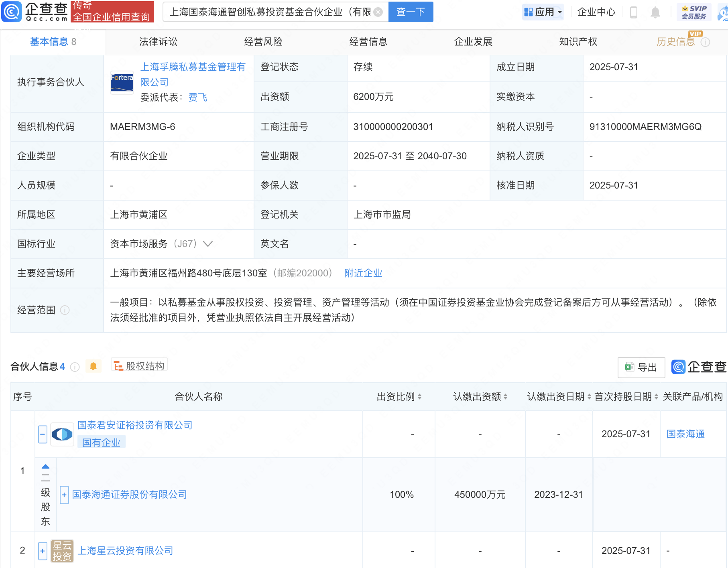The height and width of the screenshot is (568, 728).
Task: Switch to 知识产权 tab
Action: (x=578, y=42)
